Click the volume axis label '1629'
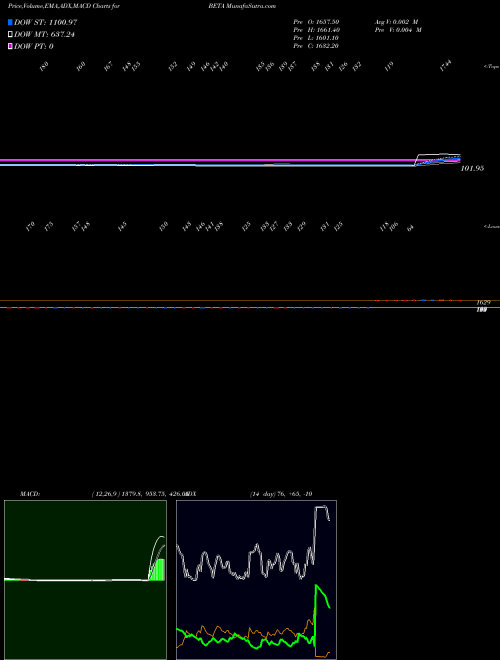500x660 pixels. pyautogui.click(x=484, y=303)
